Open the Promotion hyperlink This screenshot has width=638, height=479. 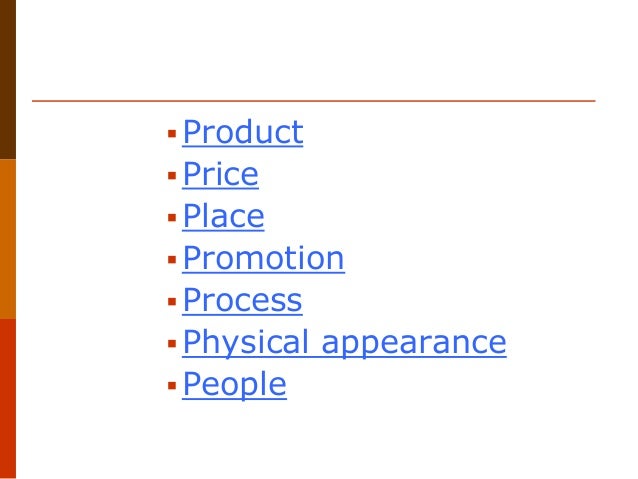(263, 259)
